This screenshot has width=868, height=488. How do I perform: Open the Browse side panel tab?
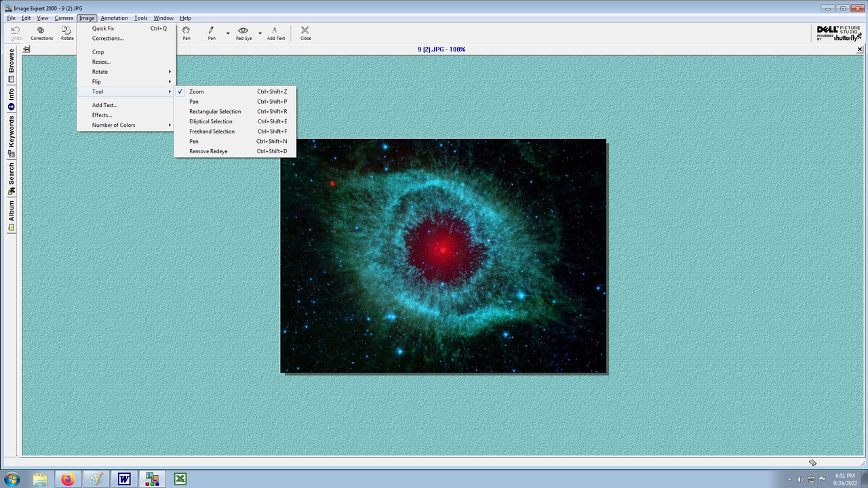tap(11, 66)
